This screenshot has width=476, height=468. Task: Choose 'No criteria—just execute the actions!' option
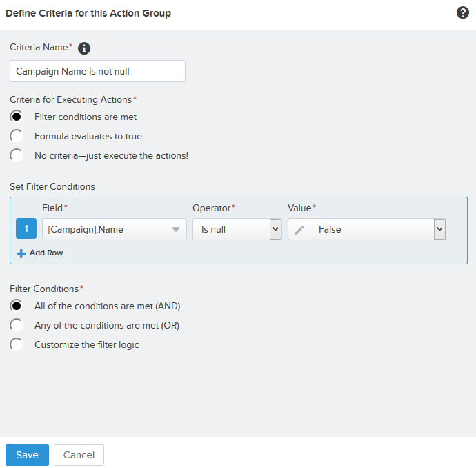17,155
